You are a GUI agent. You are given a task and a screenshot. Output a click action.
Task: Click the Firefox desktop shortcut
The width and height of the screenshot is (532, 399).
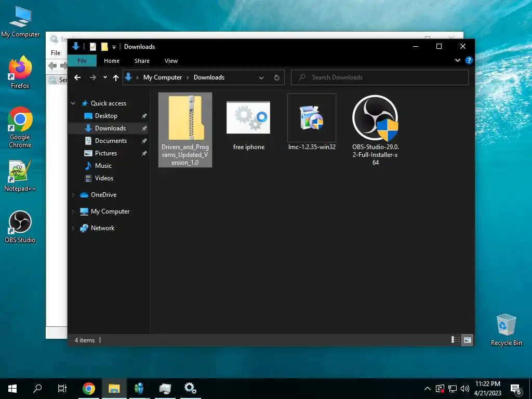click(20, 72)
